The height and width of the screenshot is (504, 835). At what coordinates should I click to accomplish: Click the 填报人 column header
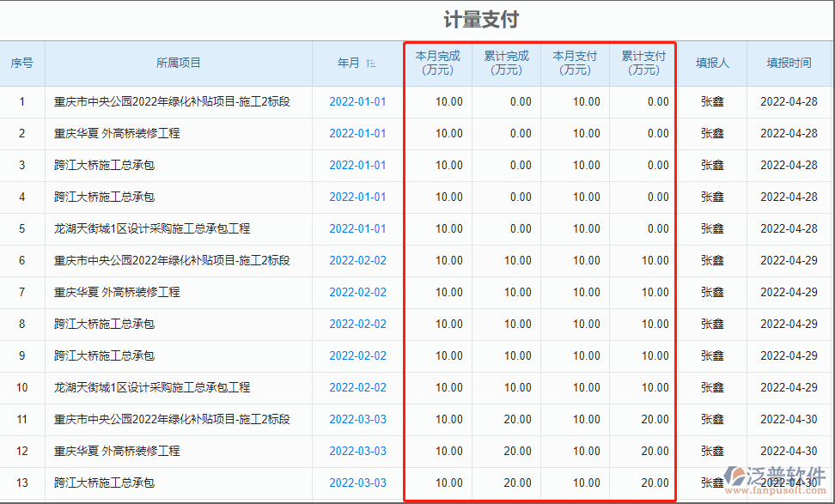click(x=713, y=62)
